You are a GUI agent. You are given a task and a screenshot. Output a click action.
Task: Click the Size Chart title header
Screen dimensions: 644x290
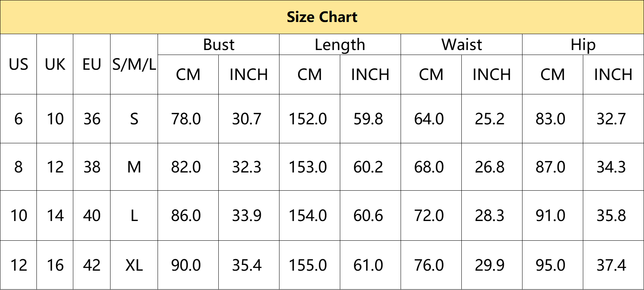tap(322, 17)
